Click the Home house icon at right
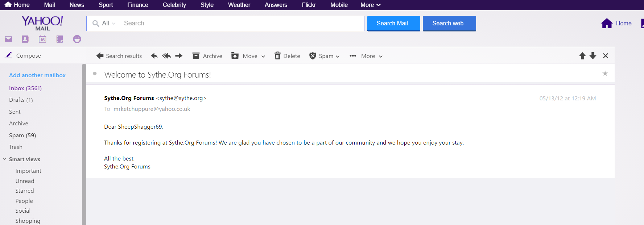644x225 pixels. [x=607, y=23]
